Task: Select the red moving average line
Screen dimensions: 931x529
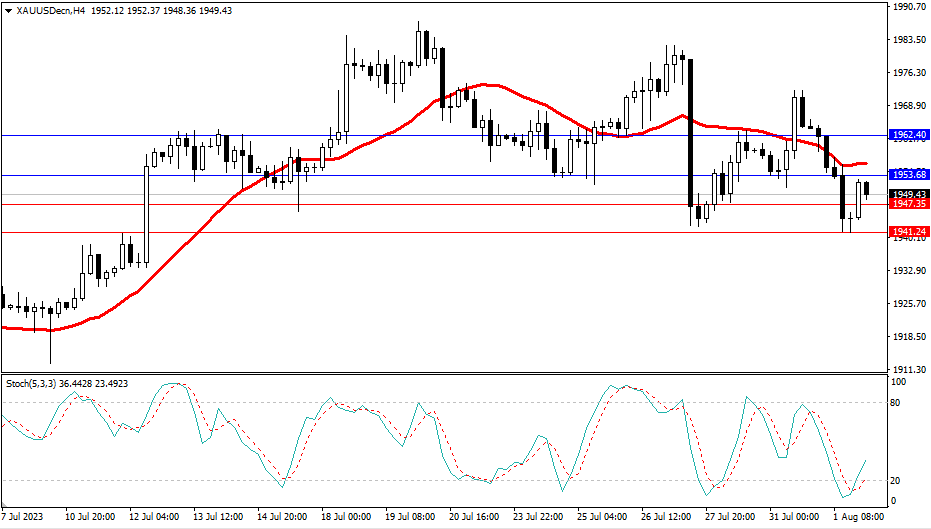Action: [400, 126]
